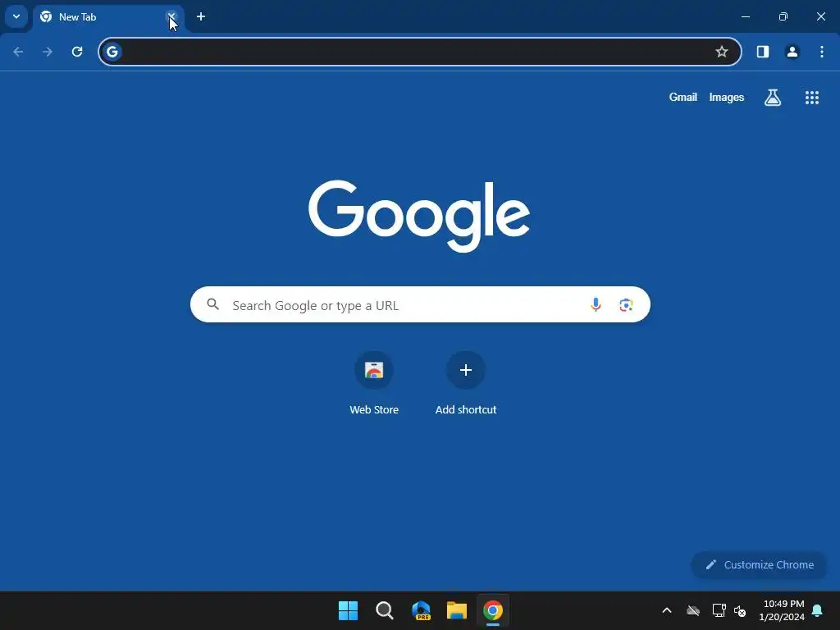
Task: Click the Chrome taskbar icon
Action: pos(493,610)
